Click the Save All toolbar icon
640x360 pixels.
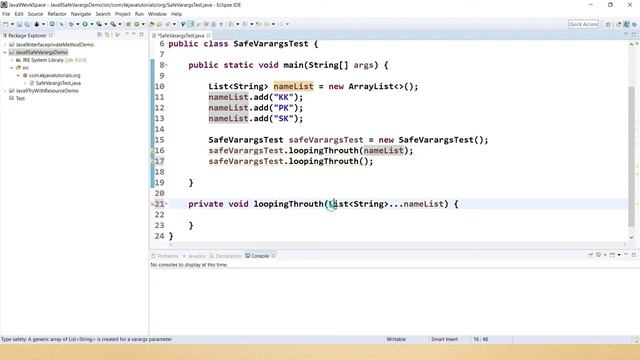(27, 24)
